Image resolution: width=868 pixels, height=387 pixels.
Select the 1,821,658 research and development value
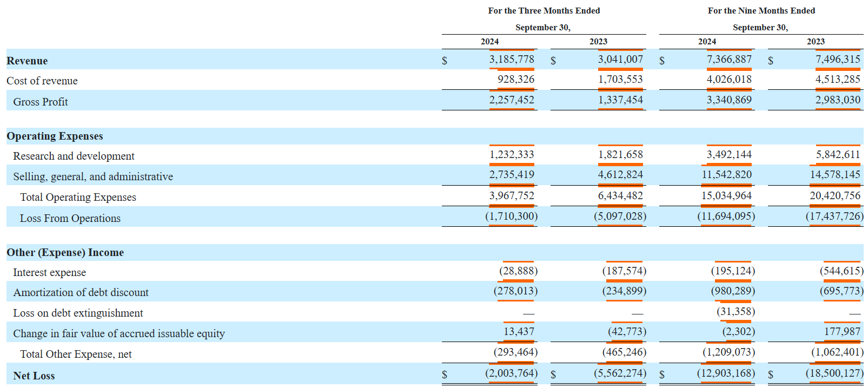[620, 155]
